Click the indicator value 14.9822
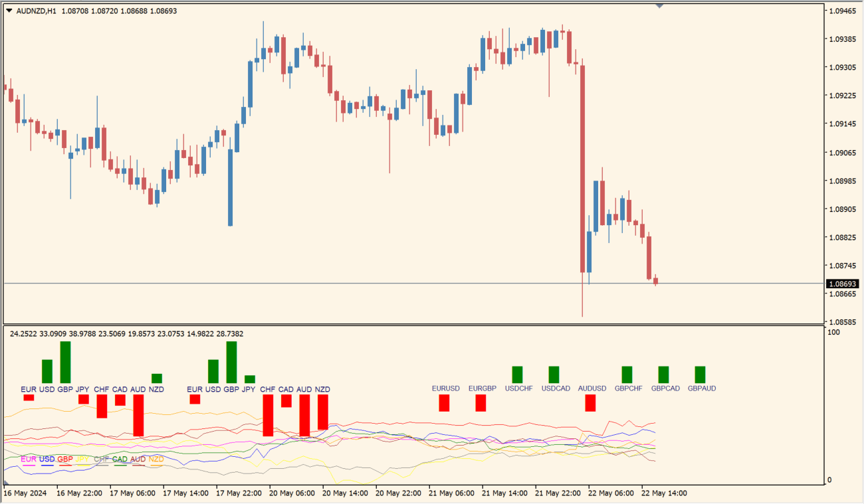The image size is (864, 504). (x=200, y=334)
